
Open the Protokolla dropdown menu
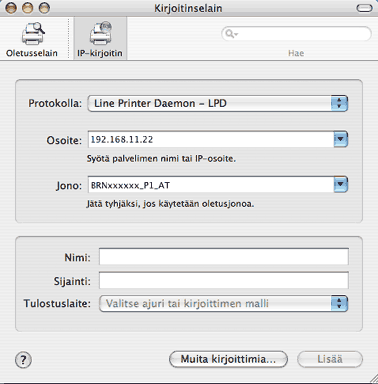(x=218, y=103)
